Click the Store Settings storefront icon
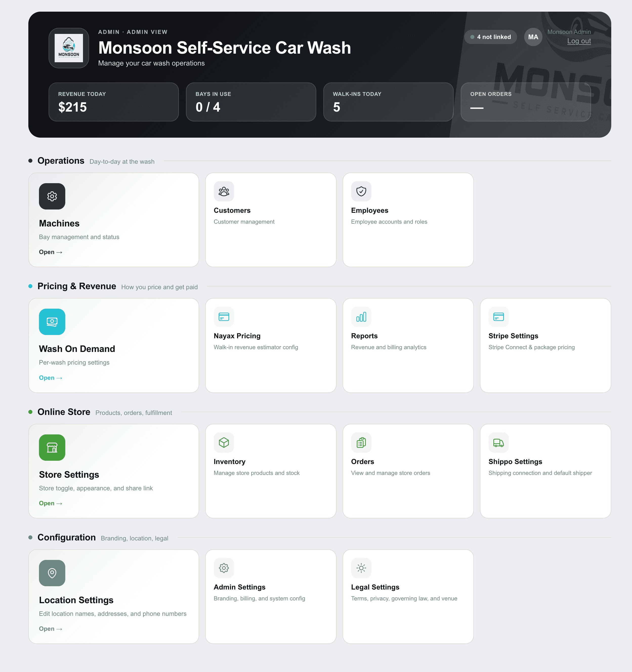Screen dimensions: 632x672 pos(52,447)
